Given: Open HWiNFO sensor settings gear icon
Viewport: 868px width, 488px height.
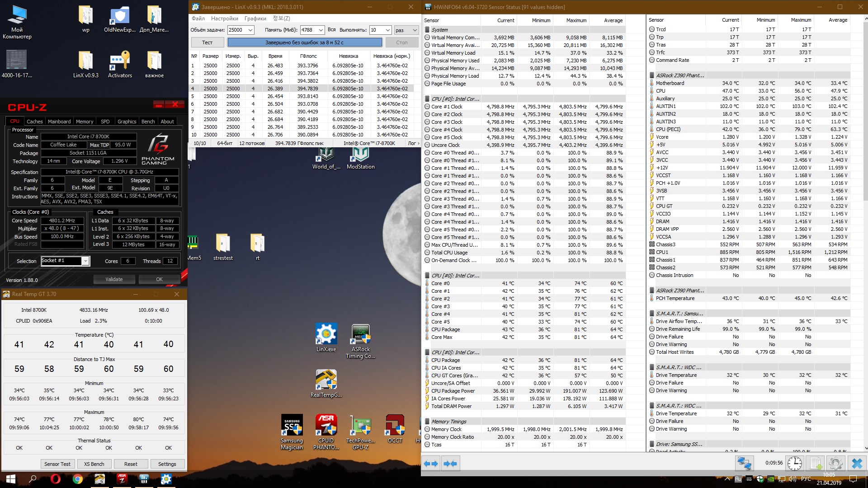Looking at the screenshot, I should pyautogui.click(x=835, y=463).
